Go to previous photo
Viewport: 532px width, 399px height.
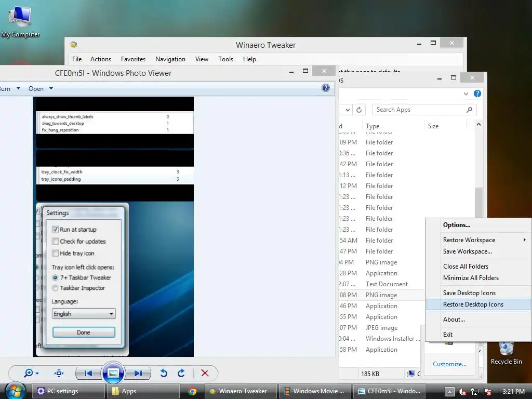click(88, 373)
